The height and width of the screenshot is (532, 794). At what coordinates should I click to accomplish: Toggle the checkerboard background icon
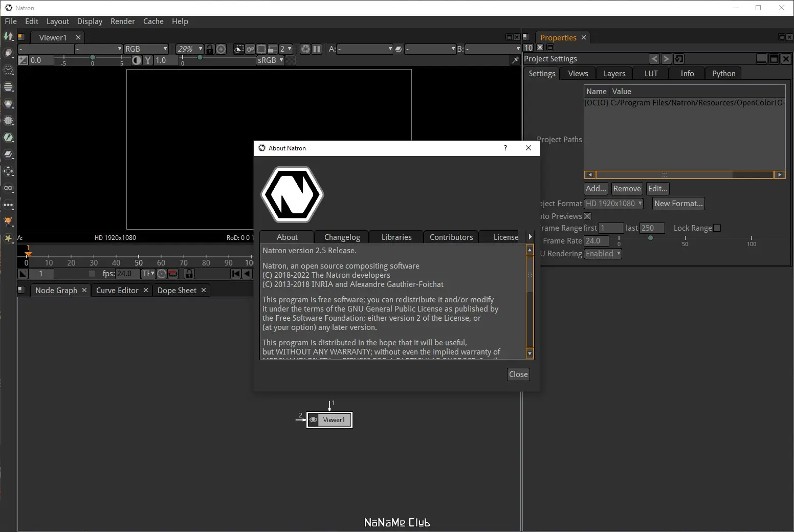[290, 60]
